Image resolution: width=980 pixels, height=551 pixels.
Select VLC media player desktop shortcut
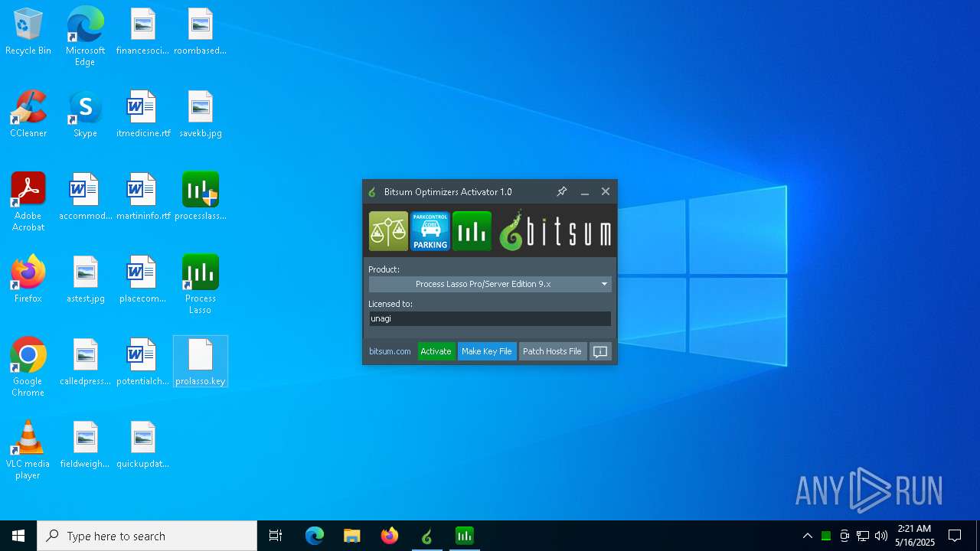[28, 450]
